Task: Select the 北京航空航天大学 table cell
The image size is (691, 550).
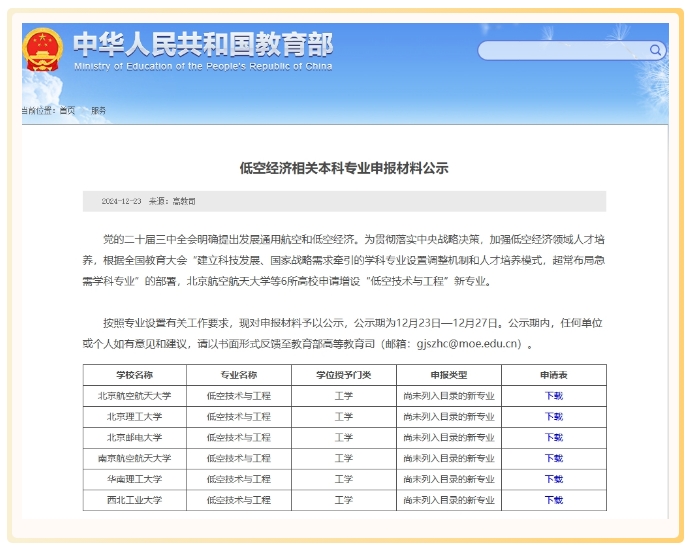Action: tap(134, 396)
